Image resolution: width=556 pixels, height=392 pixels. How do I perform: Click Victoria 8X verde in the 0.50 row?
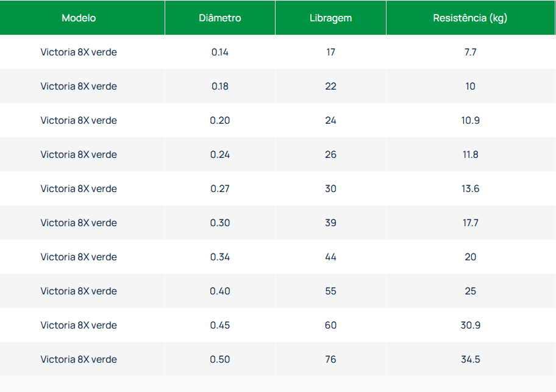pyautogui.click(x=79, y=360)
